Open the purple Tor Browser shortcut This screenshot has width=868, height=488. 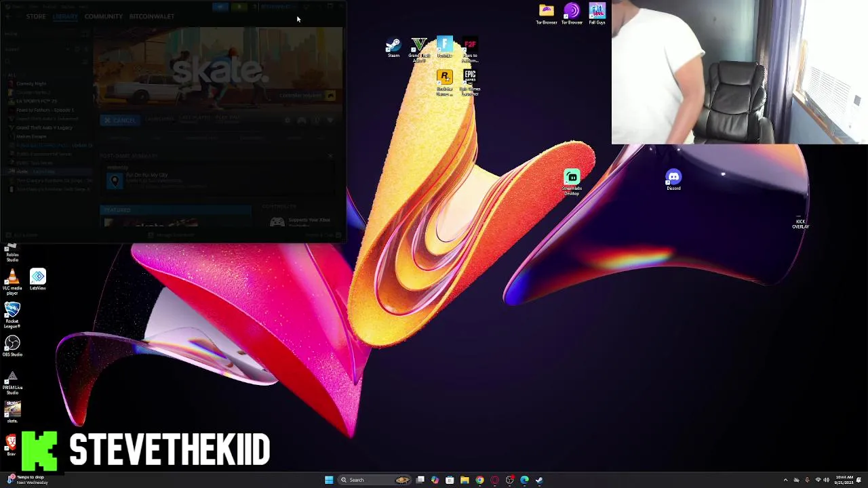(x=572, y=14)
